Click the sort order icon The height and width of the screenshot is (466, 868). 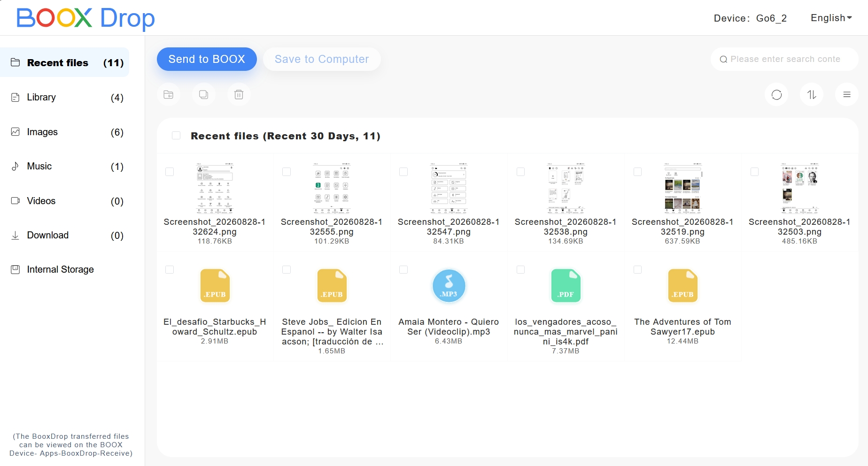(812, 95)
